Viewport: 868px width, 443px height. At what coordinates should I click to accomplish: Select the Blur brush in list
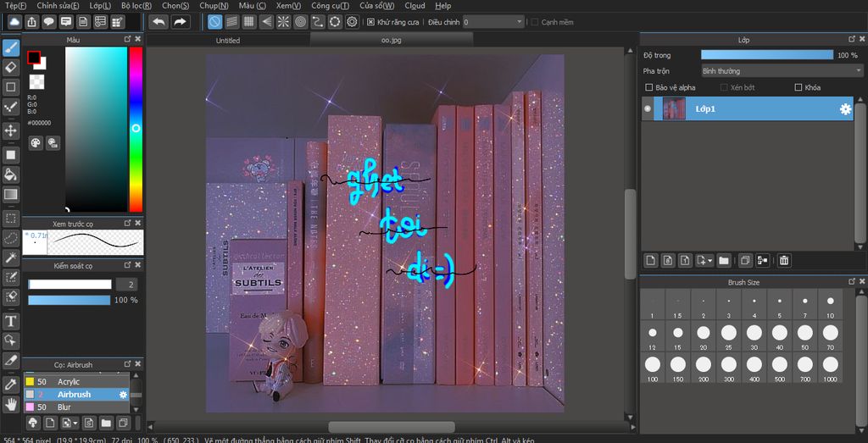[x=76, y=407]
